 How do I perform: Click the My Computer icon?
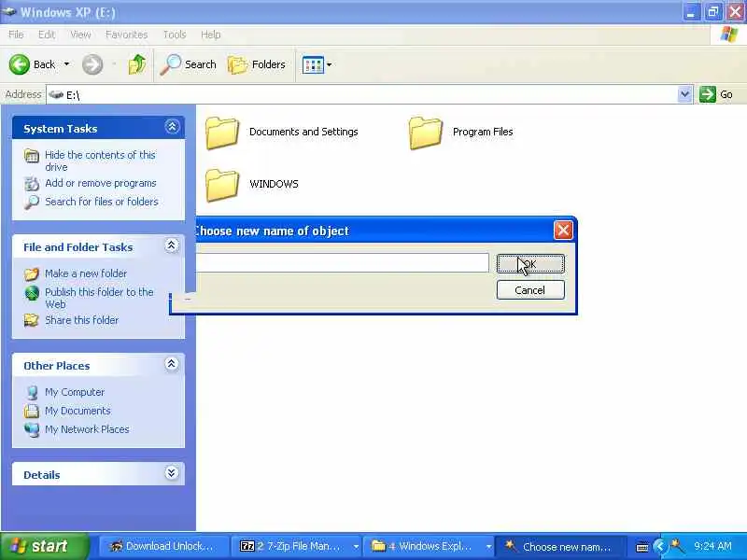[32, 392]
